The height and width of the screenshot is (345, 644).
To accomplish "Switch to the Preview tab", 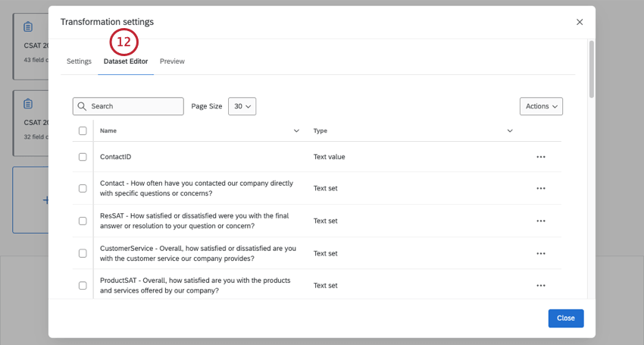I will pyautogui.click(x=172, y=61).
